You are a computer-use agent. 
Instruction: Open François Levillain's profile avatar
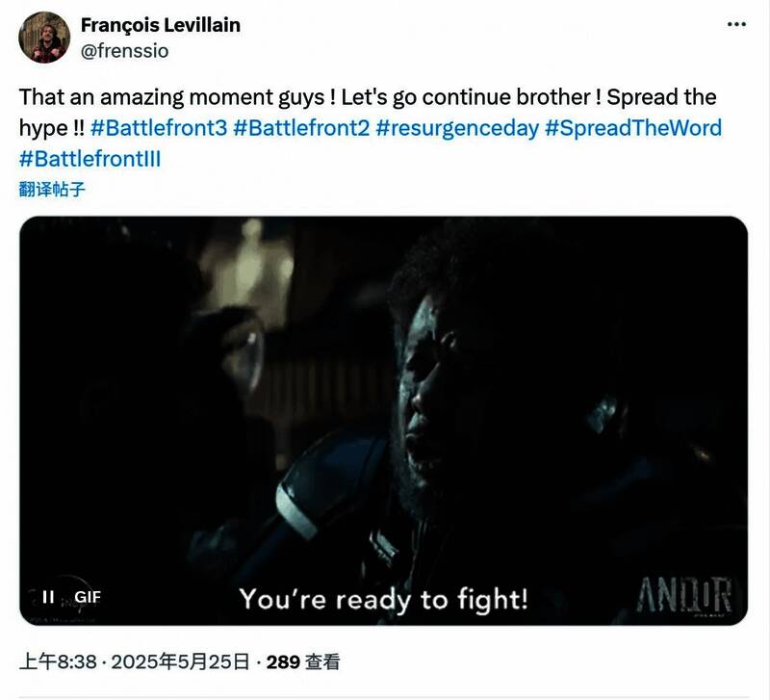44,38
